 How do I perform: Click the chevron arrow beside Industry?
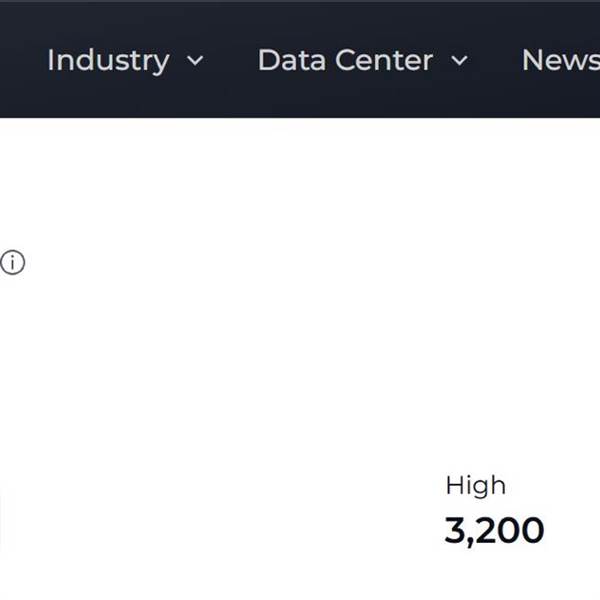click(x=196, y=61)
